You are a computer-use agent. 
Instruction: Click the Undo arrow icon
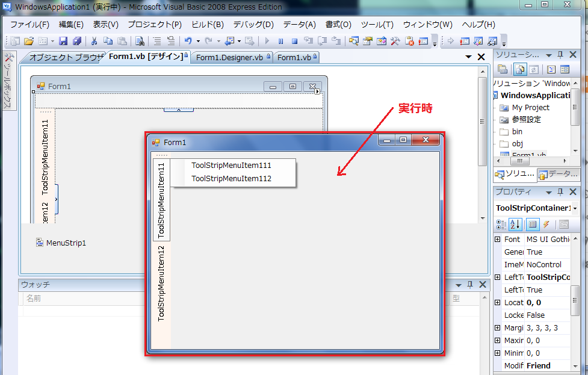tap(188, 41)
